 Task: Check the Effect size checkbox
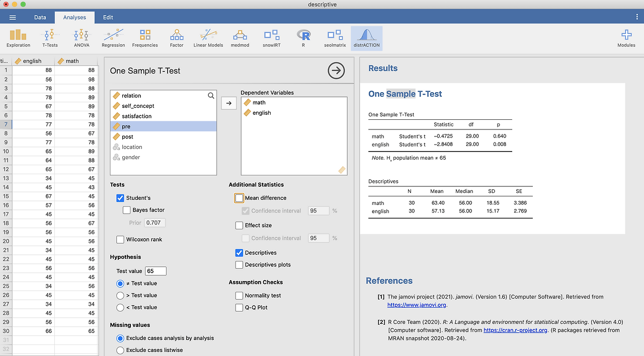click(239, 226)
